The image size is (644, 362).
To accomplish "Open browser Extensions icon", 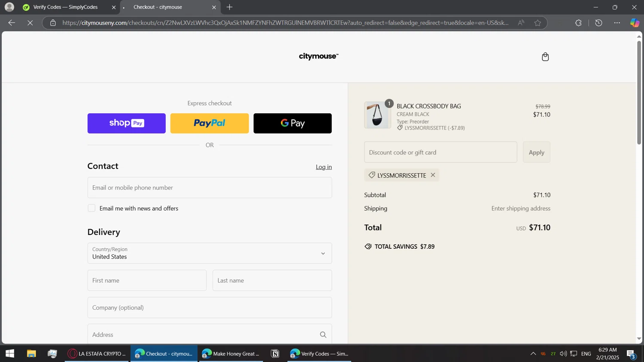I will (578, 23).
